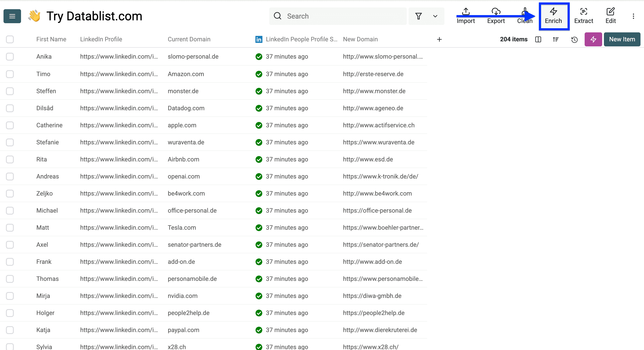This screenshot has width=644, height=350.
Task: Open the hamburger navigation menu
Action: pos(12,16)
